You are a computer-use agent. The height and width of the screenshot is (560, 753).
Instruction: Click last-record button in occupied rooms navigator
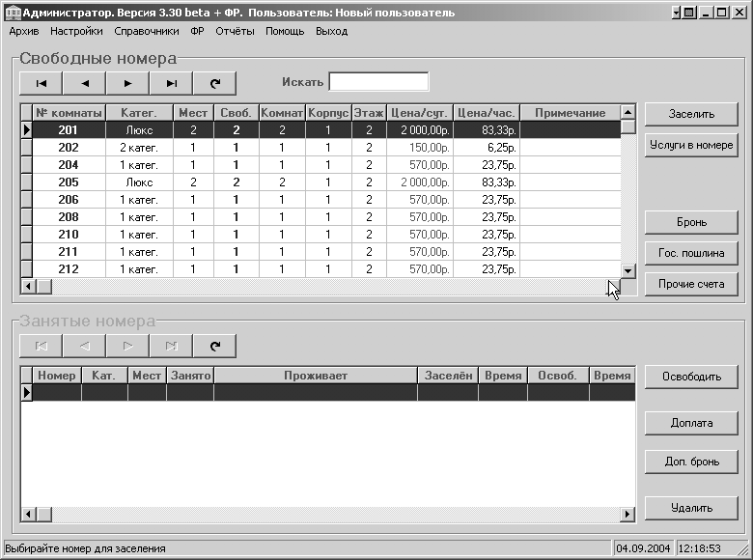tap(171, 346)
